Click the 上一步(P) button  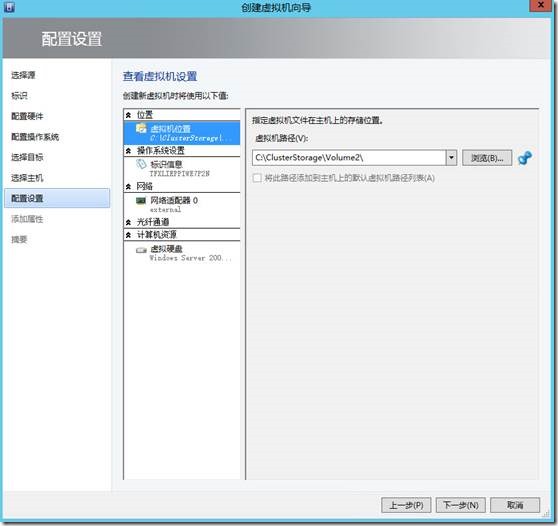click(x=406, y=505)
